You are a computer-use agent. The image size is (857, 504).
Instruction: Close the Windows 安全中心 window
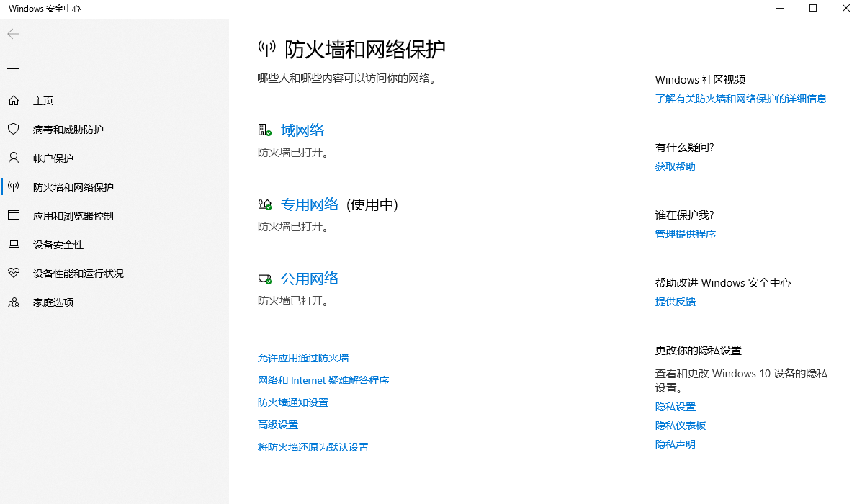[845, 8]
